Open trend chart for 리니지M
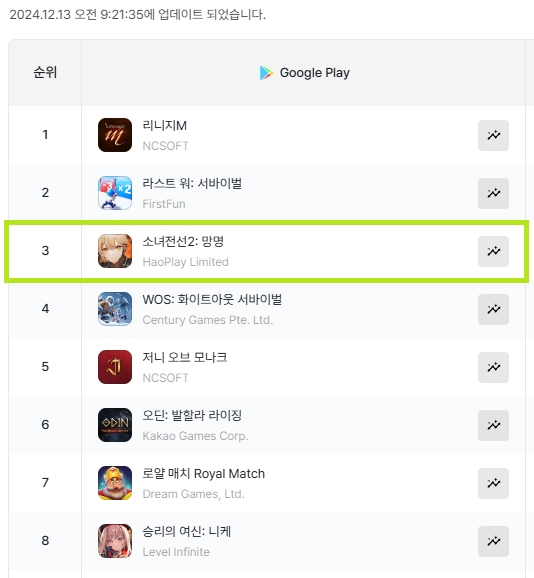Screen dimensions: 534x578 click(x=493, y=135)
